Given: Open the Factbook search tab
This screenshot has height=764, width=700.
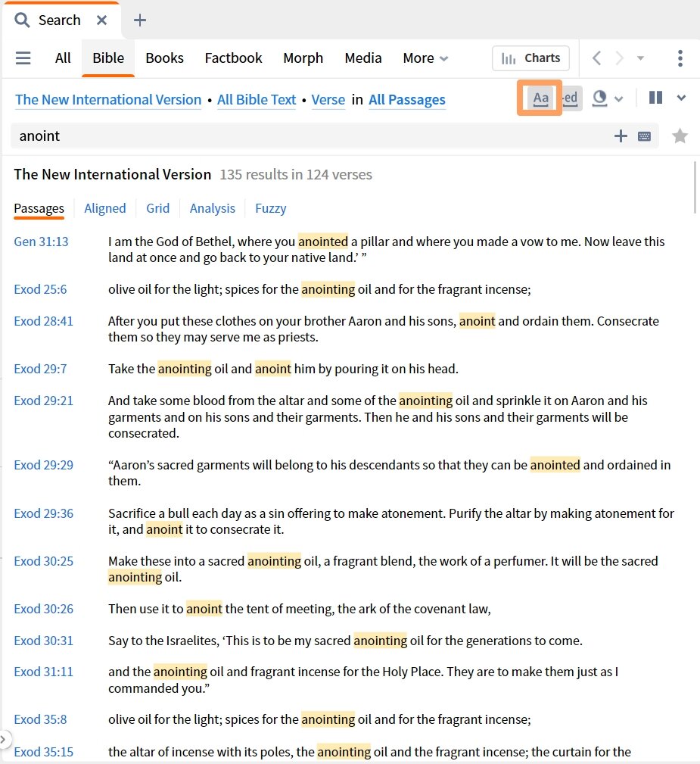Looking at the screenshot, I should coord(233,58).
